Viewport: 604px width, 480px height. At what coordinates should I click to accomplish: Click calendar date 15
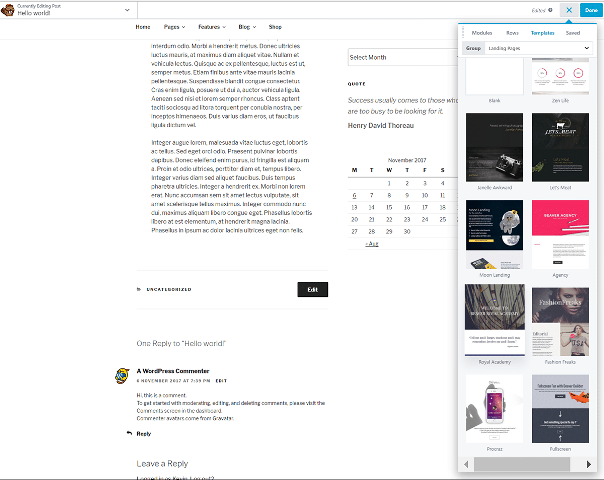[x=389, y=208]
